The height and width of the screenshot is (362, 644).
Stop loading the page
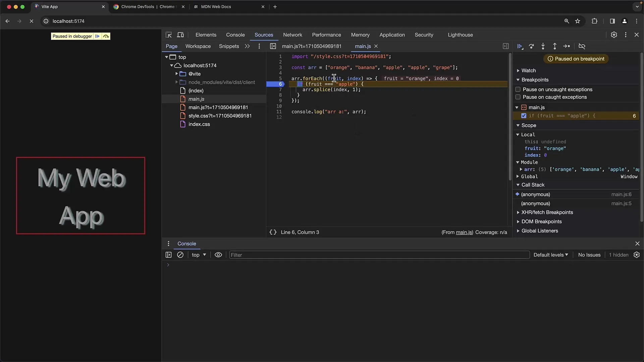(31, 21)
